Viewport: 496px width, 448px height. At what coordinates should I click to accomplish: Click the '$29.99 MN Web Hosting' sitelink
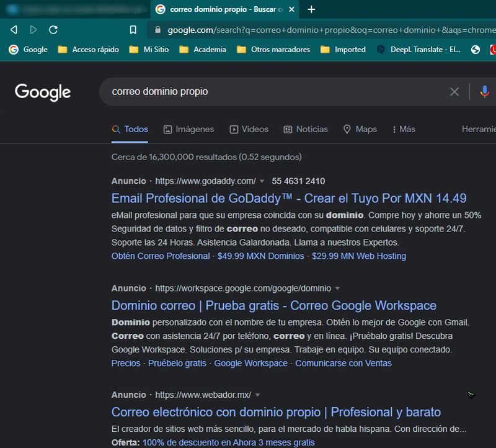point(359,256)
